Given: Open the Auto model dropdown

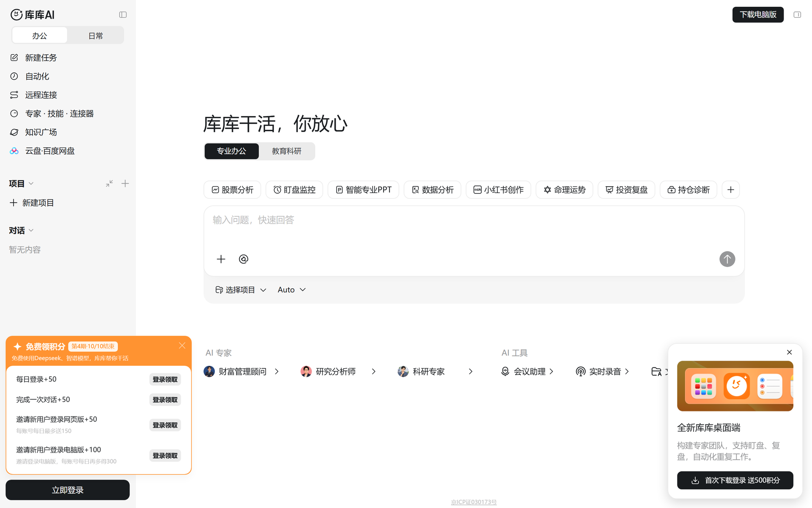Looking at the screenshot, I should coord(291,290).
